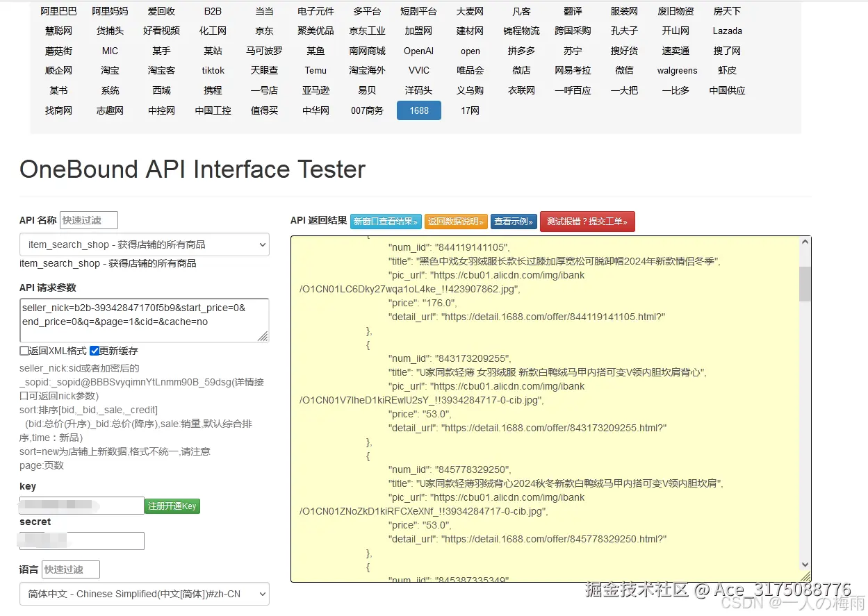
Task: Select the 值得买 platform tab
Action: pyautogui.click(x=264, y=110)
